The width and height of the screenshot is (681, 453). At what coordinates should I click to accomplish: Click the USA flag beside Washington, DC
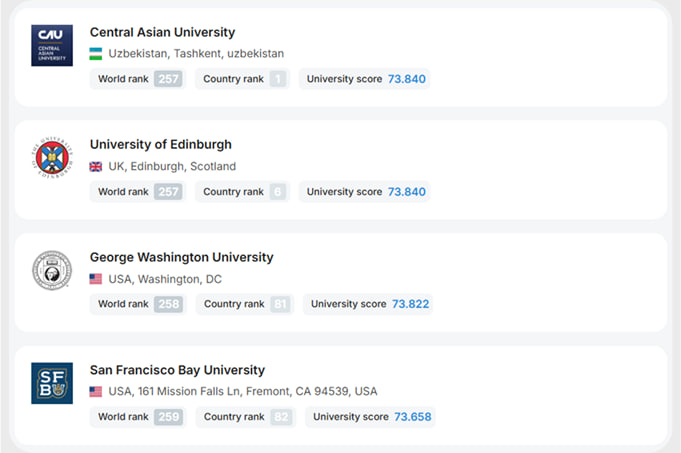pos(96,279)
